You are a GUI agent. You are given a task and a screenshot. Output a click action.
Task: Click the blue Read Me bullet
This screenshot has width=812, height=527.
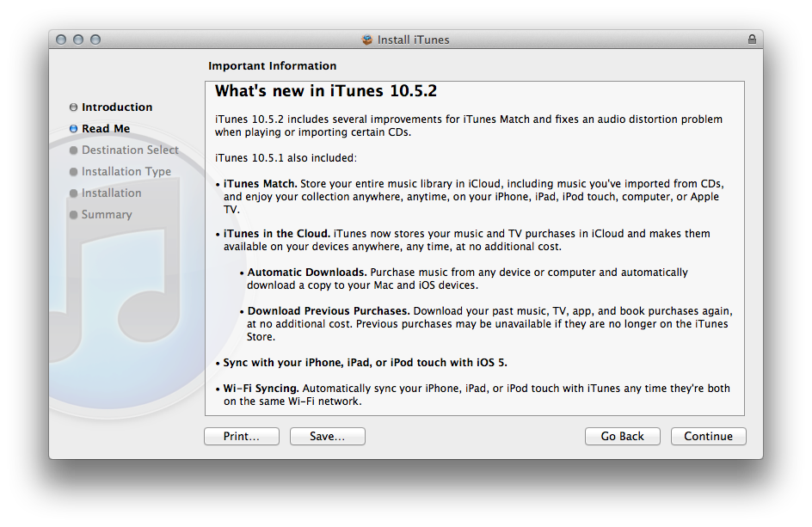(x=73, y=128)
